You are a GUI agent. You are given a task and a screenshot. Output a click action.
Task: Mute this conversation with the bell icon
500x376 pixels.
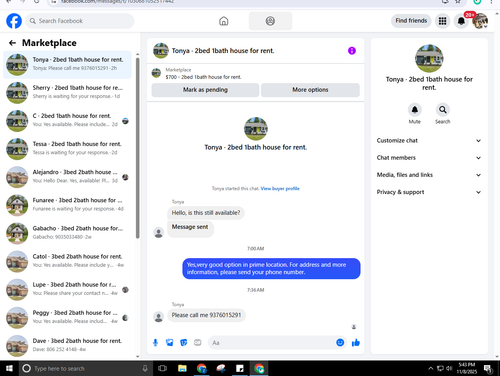click(x=415, y=110)
